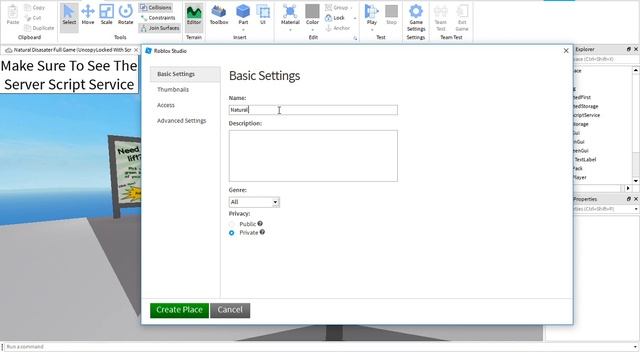Click the Cancel button
The width and height of the screenshot is (640, 360).
coord(230,310)
